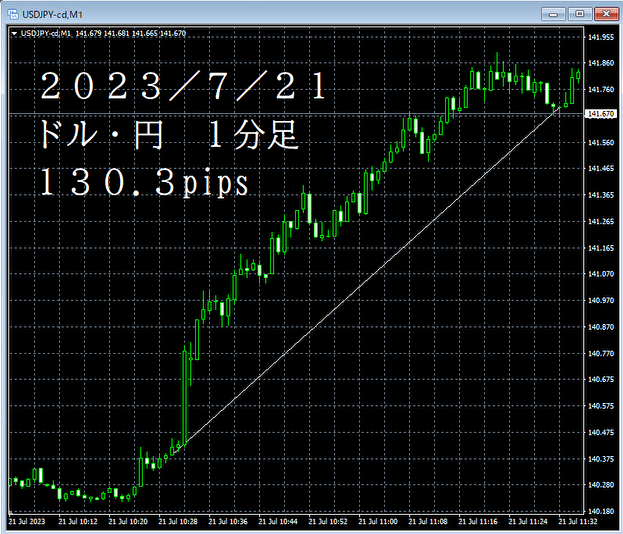Click the 21 Jul 10:28 time label
This screenshot has width=623, height=534.
178,521
